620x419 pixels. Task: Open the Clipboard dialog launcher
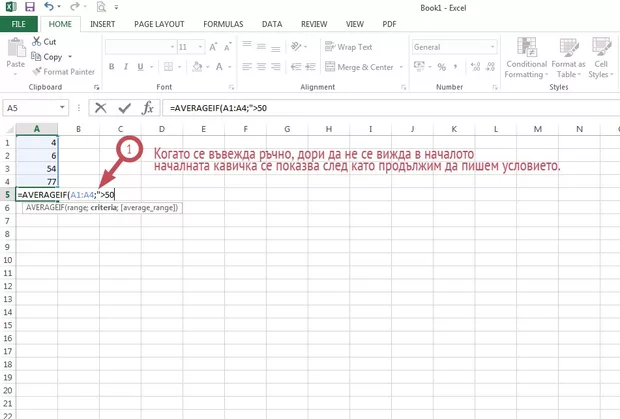click(96, 87)
